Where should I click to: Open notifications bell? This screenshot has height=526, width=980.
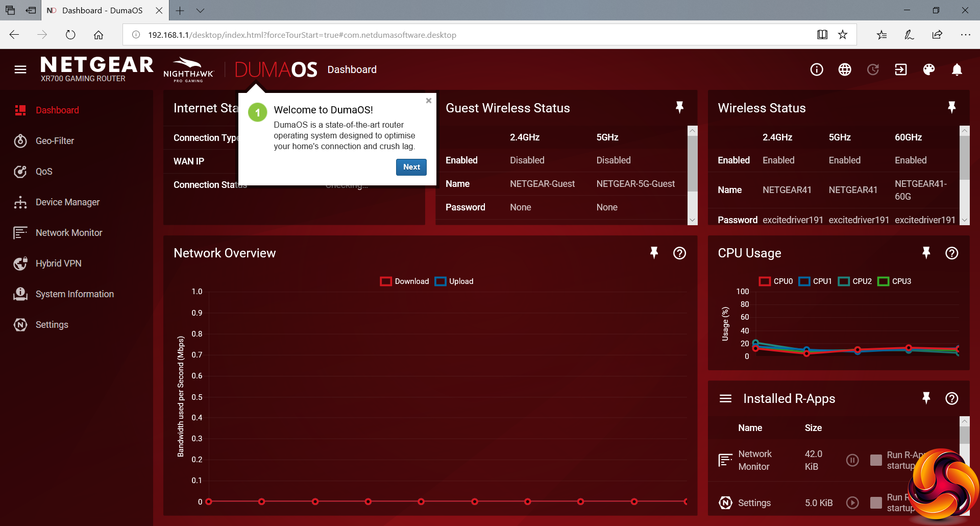pos(957,69)
